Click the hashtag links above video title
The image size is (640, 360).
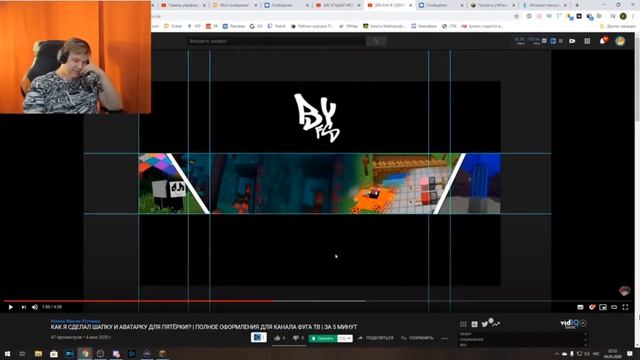(x=76, y=321)
